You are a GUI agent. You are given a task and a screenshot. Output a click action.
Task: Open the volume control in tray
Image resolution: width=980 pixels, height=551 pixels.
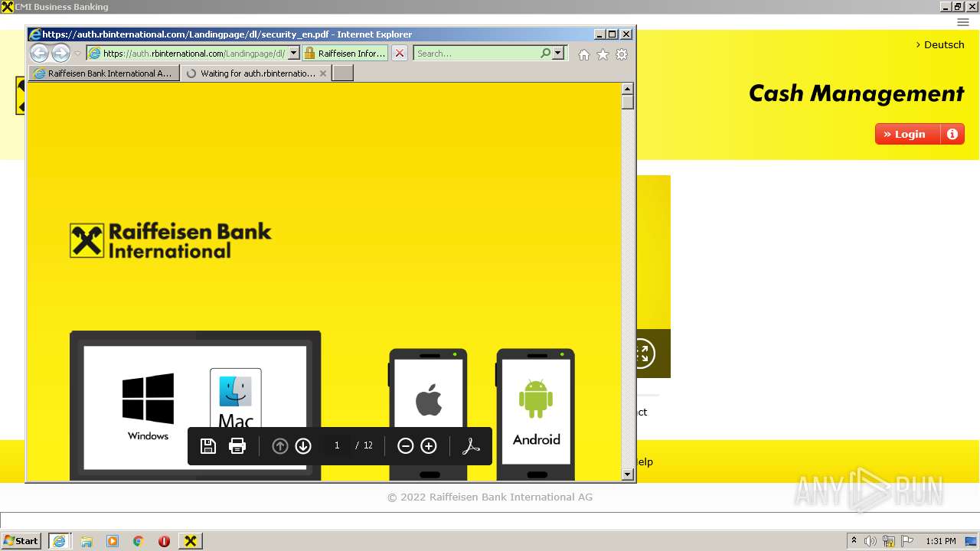tap(871, 541)
